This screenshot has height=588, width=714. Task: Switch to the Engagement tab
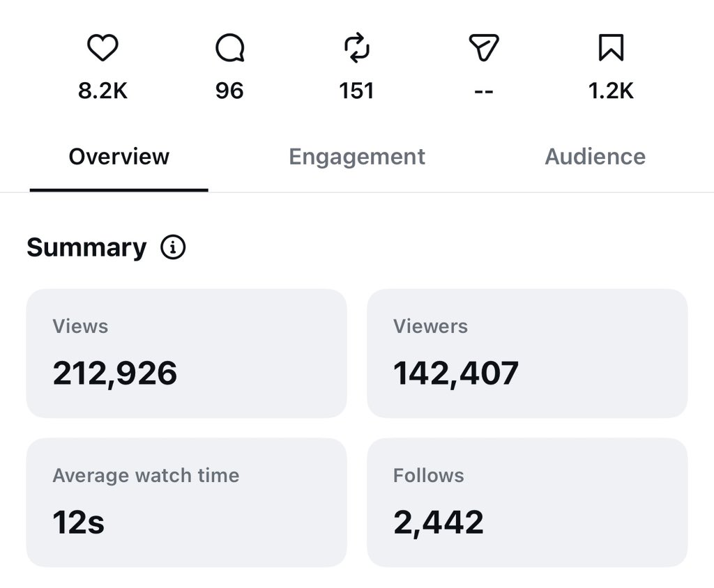(x=357, y=157)
